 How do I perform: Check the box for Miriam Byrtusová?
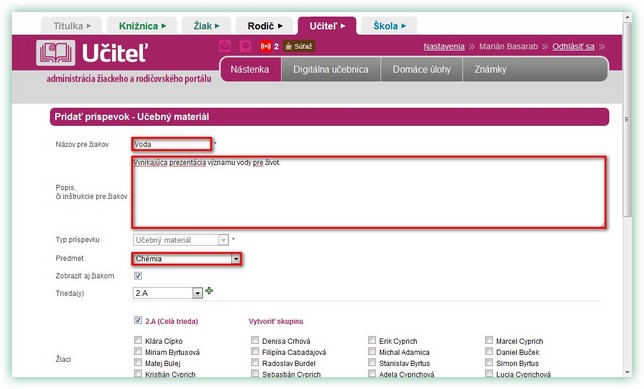pos(138,351)
